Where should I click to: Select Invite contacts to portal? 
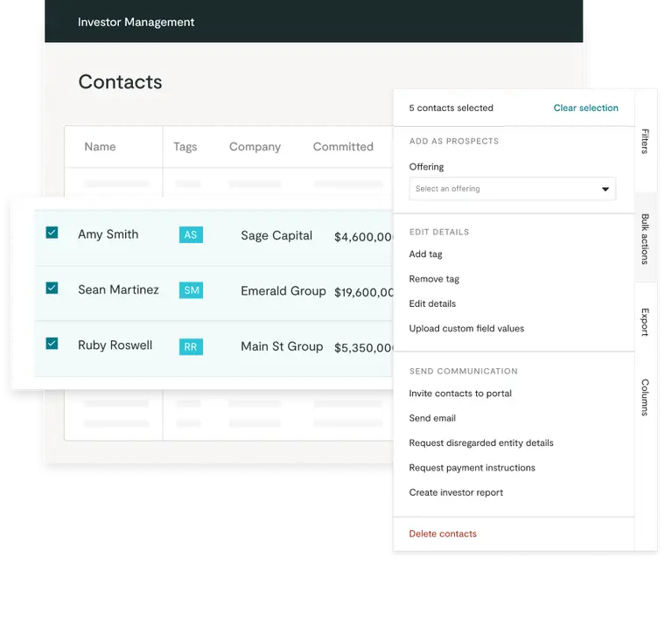[460, 394]
